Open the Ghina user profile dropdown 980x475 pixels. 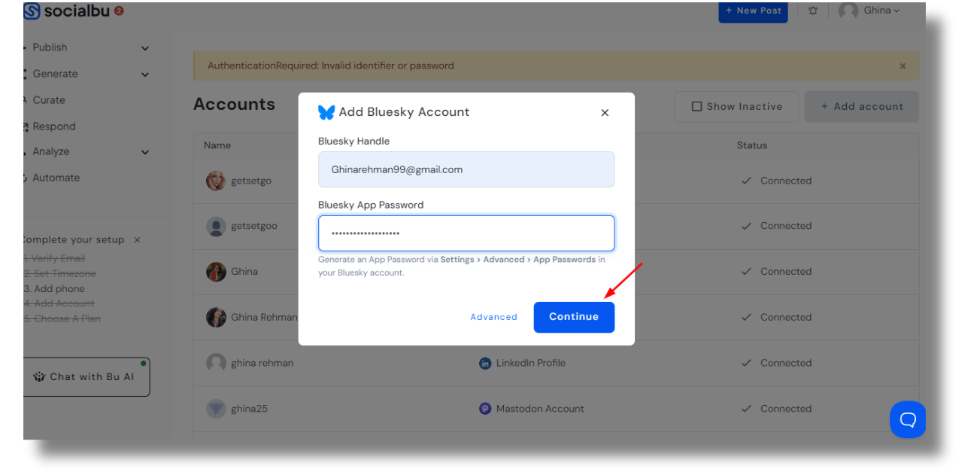pyautogui.click(x=870, y=11)
